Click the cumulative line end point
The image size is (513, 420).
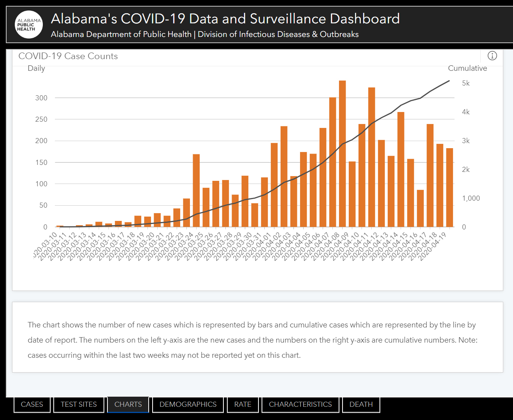click(x=449, y=81)
